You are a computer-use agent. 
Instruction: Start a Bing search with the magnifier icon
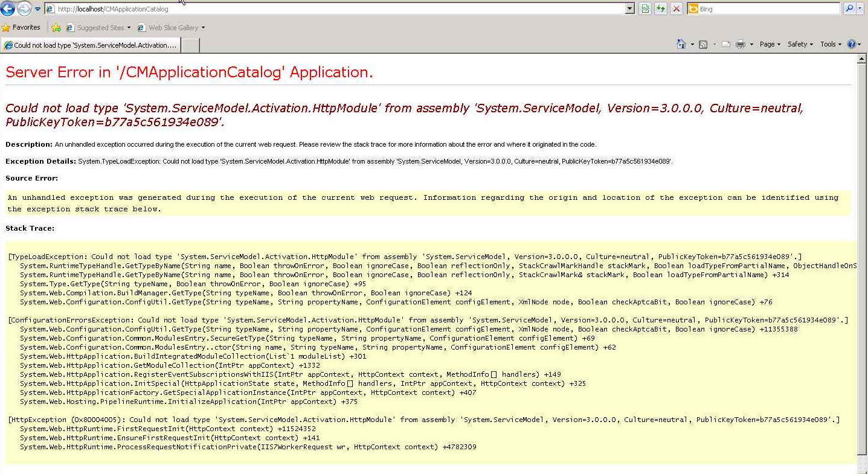pos(849,8)
